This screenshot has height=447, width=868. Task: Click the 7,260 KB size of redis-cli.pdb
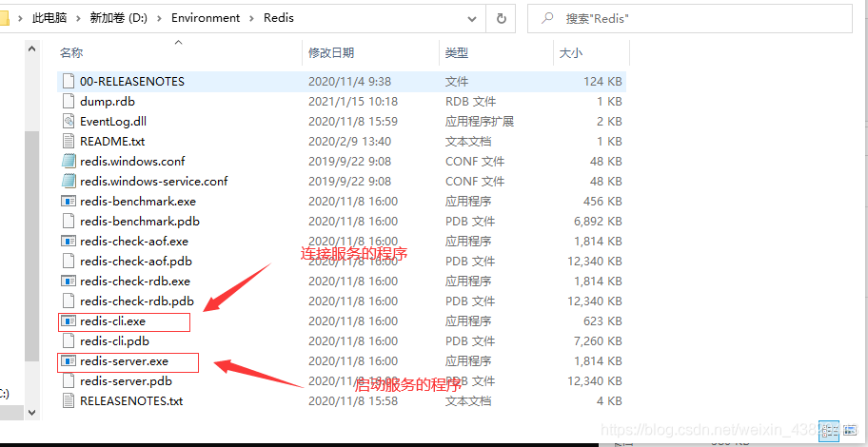(598, 340)
